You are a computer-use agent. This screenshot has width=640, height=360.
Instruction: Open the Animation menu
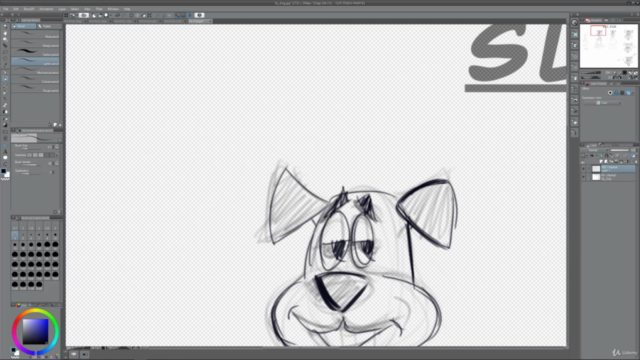tap(46, 9)
